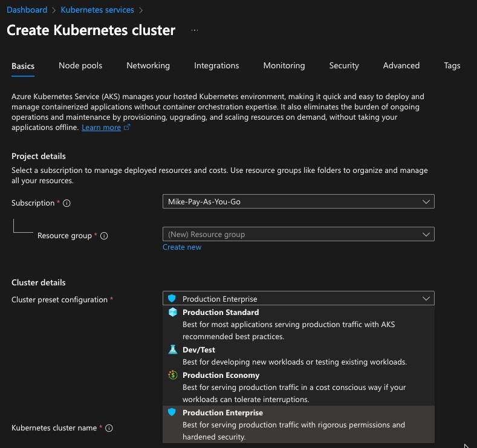Open the Resource group dropdown

click(x=299, y=234)
